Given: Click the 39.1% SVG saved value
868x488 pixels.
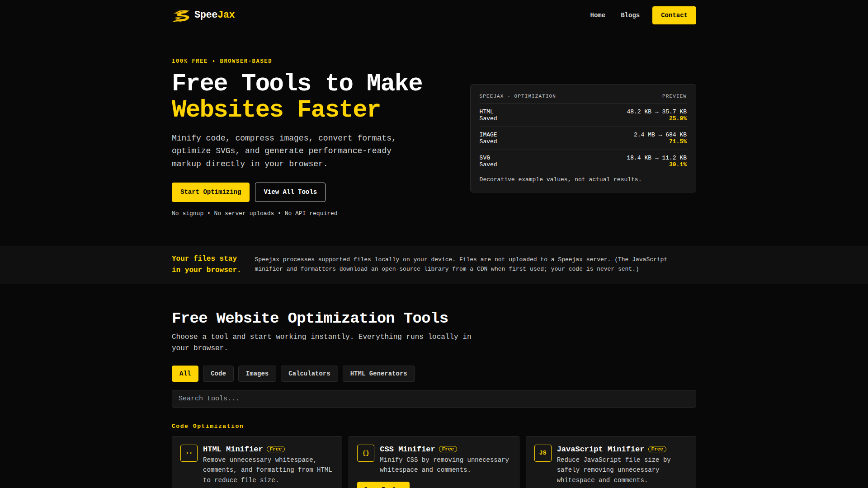Looking at the screenshot, I should [x=678, y=165].
